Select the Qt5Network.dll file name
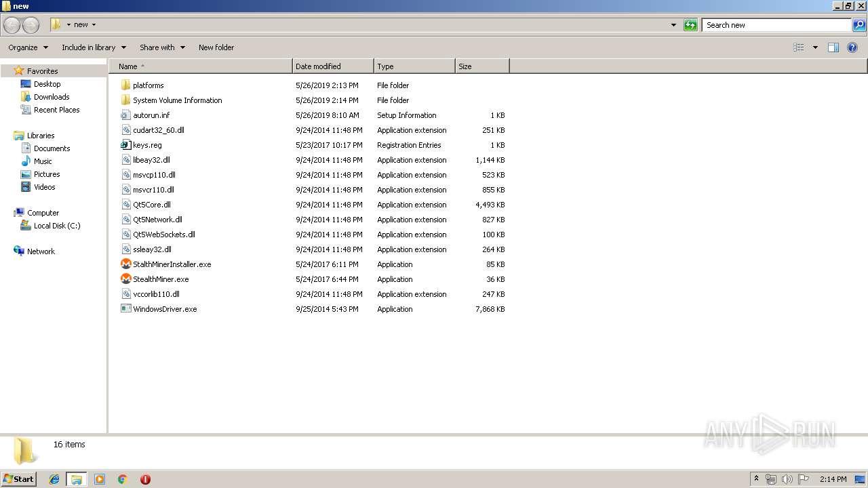Screen dimensions: 868x488 [x=157, y=220]
